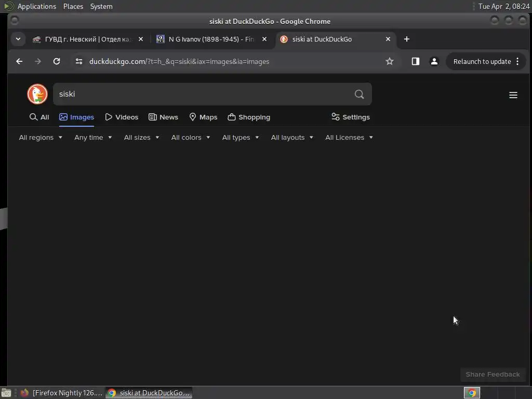The width and height of the screenshot is (532, 399).
Task: Expand the All sizes filter
Action: tap(141, 137)
